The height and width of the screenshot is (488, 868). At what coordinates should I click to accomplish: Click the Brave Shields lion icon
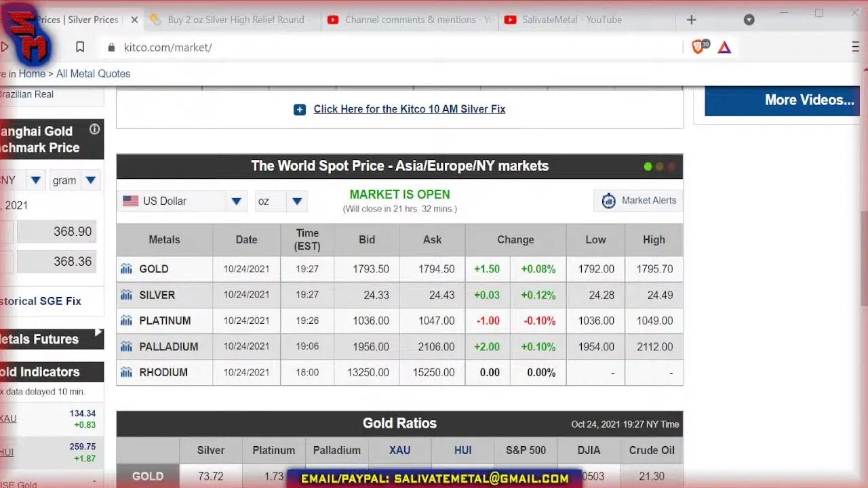tap(699, 47)
